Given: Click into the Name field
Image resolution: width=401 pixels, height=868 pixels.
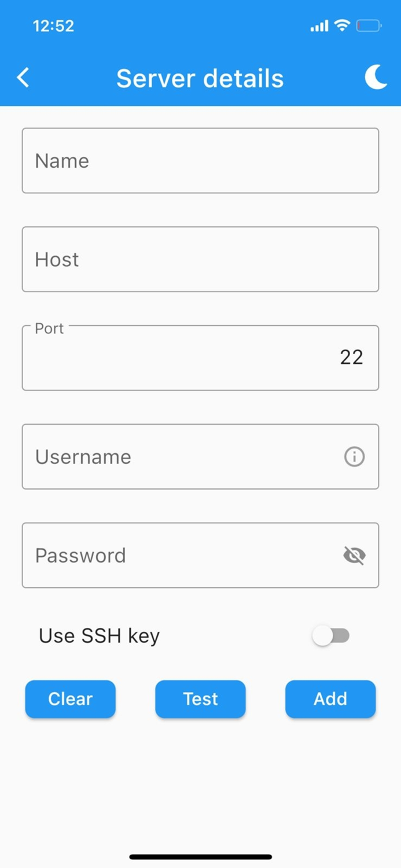Looking at the screenshot, I should coord(200,160).
